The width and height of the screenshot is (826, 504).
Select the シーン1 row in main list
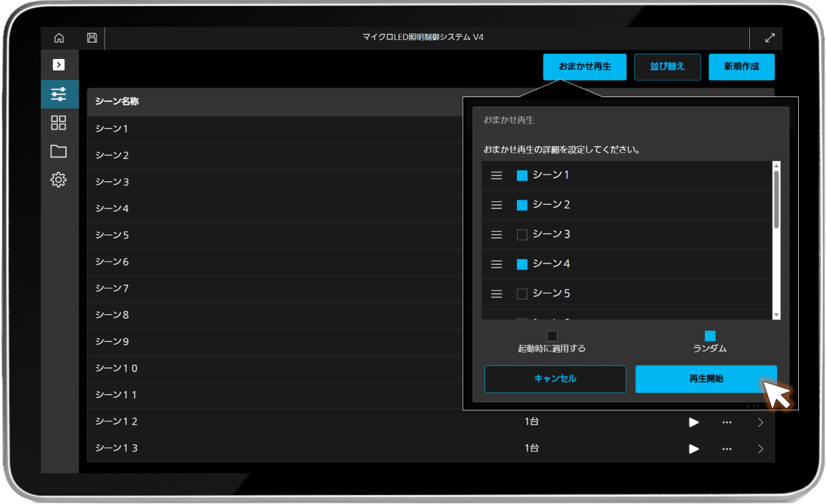click(x=275, y=129)
